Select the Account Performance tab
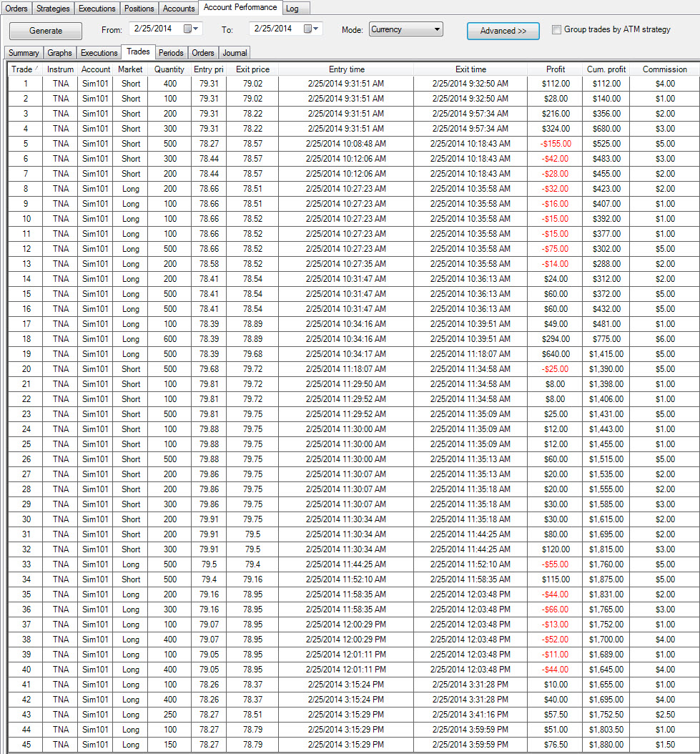Screen dimensions: 700x754 tap(240, 7)
